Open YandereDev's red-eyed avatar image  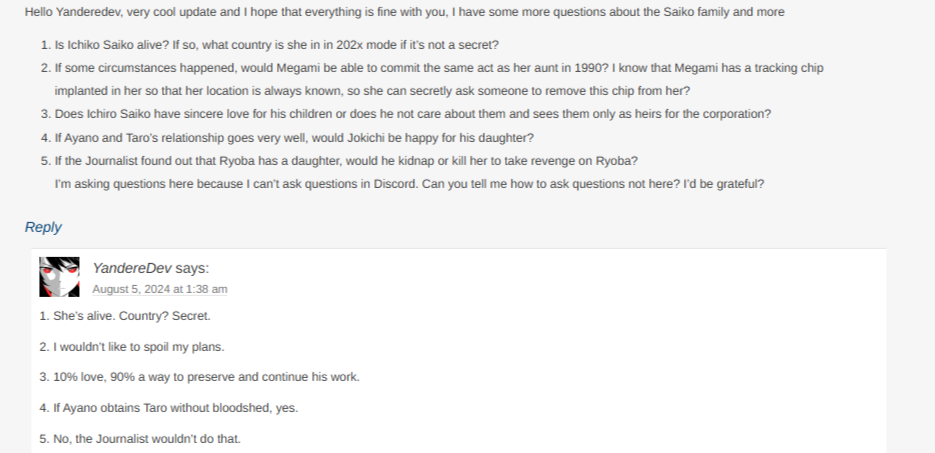click(59, 277)
